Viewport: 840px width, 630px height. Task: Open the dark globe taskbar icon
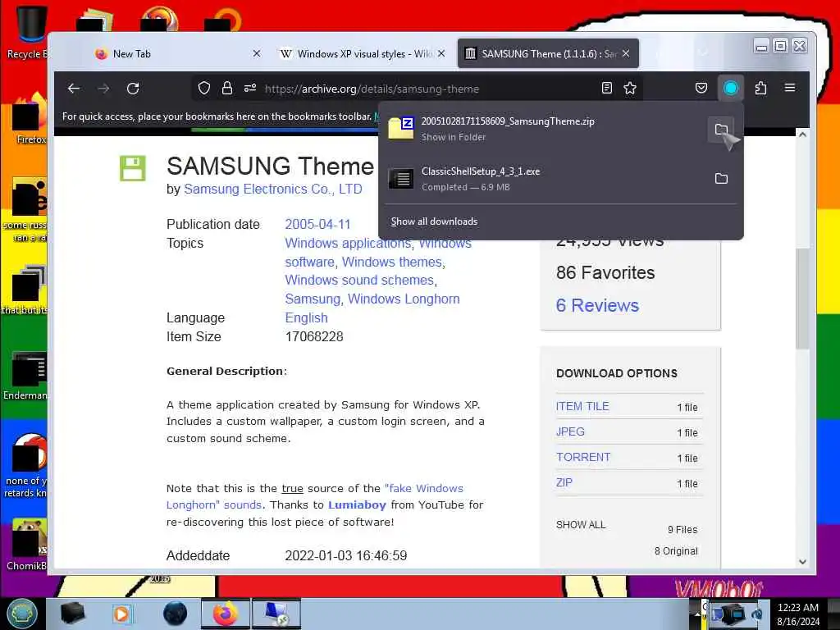pos(176,614)
